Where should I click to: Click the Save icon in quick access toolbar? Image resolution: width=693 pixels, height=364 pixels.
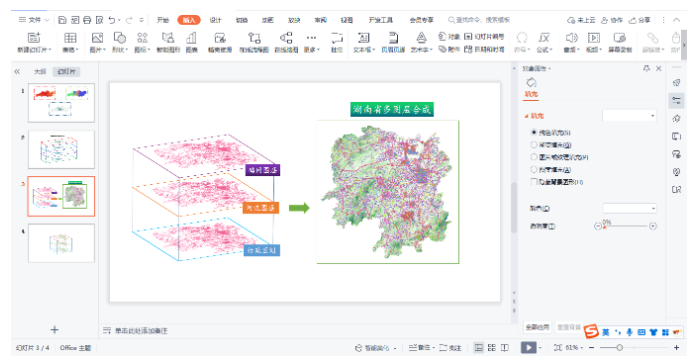pyautogui.click(x=62, y=20)
